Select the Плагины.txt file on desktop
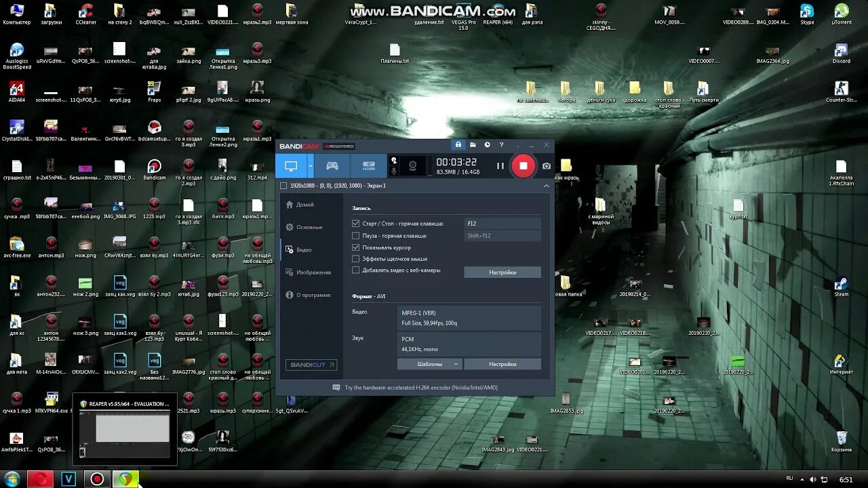This screenshot has width=868, height=488. click(x=395, y=54)
